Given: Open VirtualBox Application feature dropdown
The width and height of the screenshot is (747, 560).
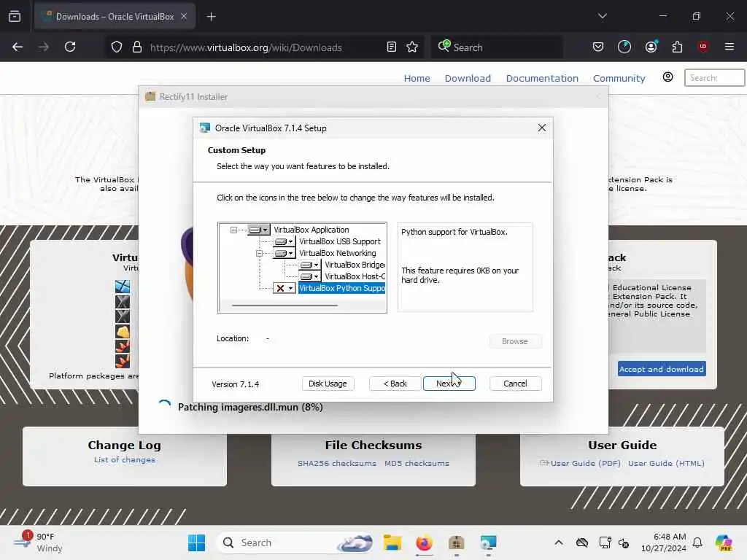Looking at the screenshot, I should [259, 230].
